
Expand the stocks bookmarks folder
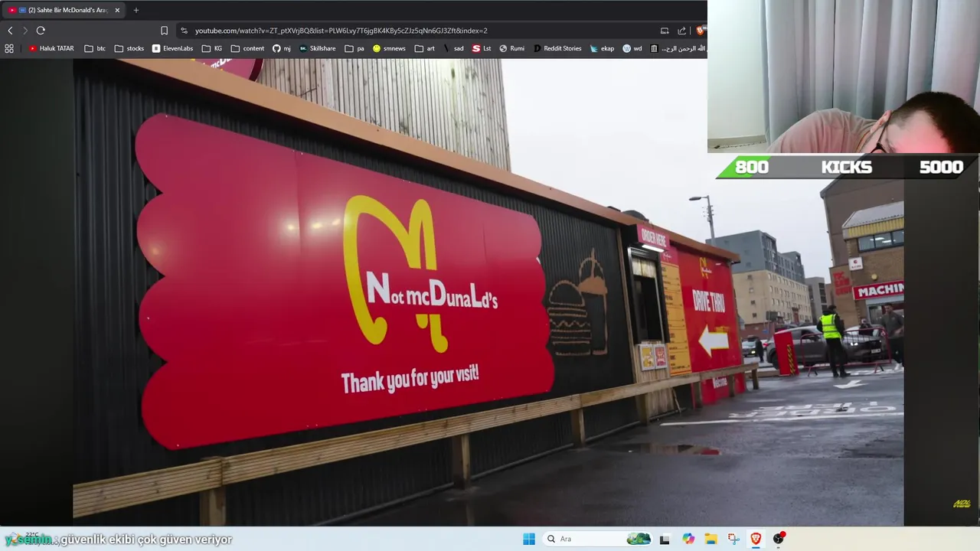(x=129, y=48)
